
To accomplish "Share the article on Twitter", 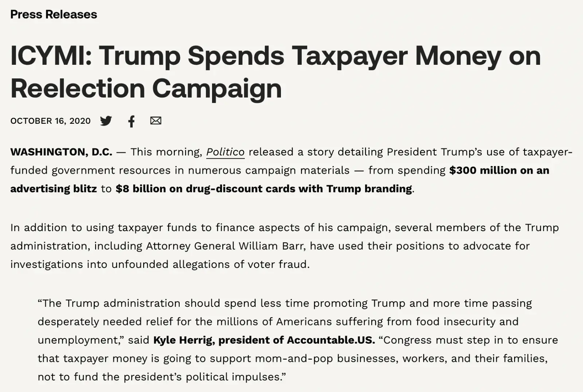I will click(106, 121).
